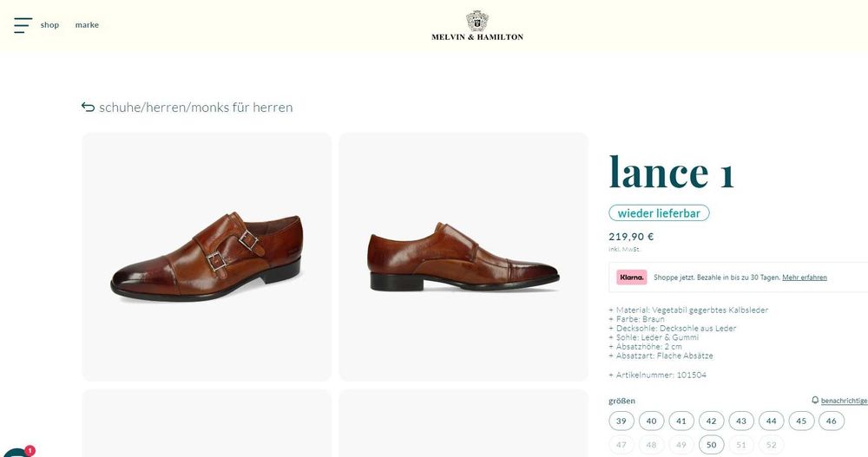
Task: Pick size 46
Action: (831, 421)
